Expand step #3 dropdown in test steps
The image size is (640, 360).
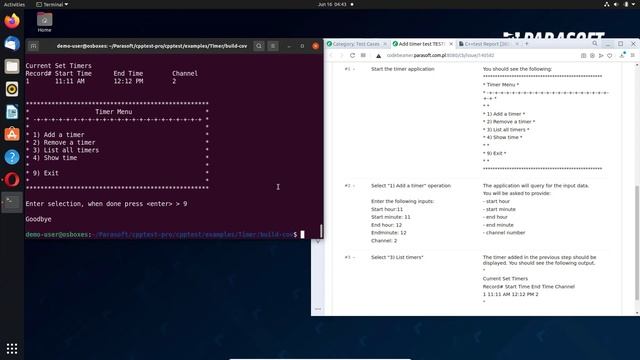pyautogui.click(x=354, y=258)
